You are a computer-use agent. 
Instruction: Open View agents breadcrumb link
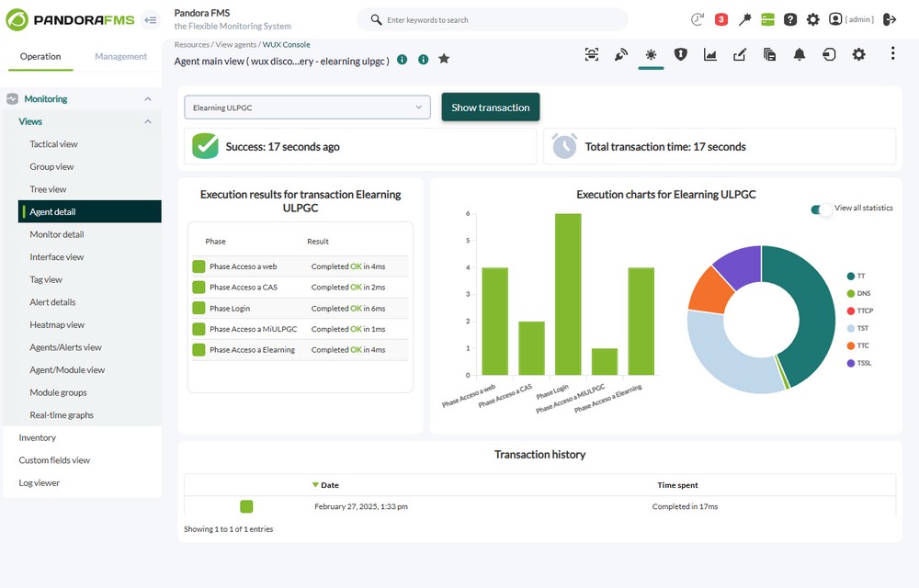[x=235, y=44]
